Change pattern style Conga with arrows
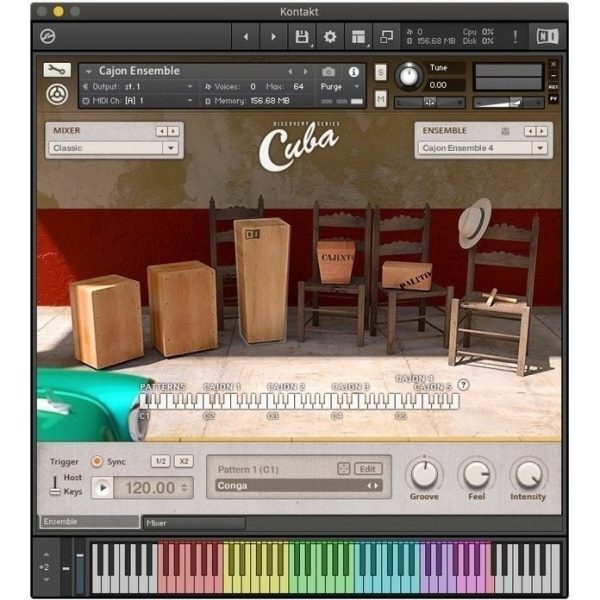This screenshot has width=600, height=600. click(x=372, y=486)
